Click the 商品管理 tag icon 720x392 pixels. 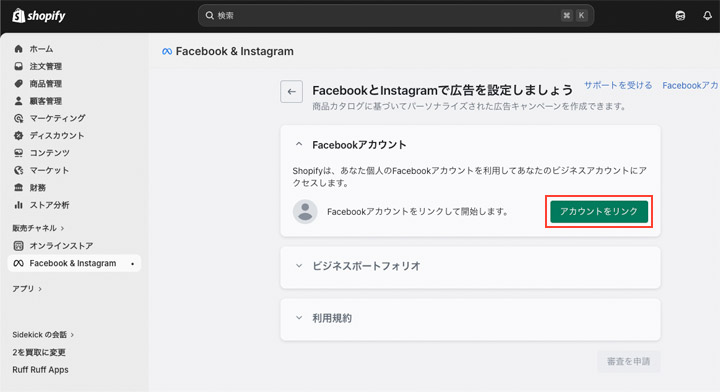(x=18, y=84)
